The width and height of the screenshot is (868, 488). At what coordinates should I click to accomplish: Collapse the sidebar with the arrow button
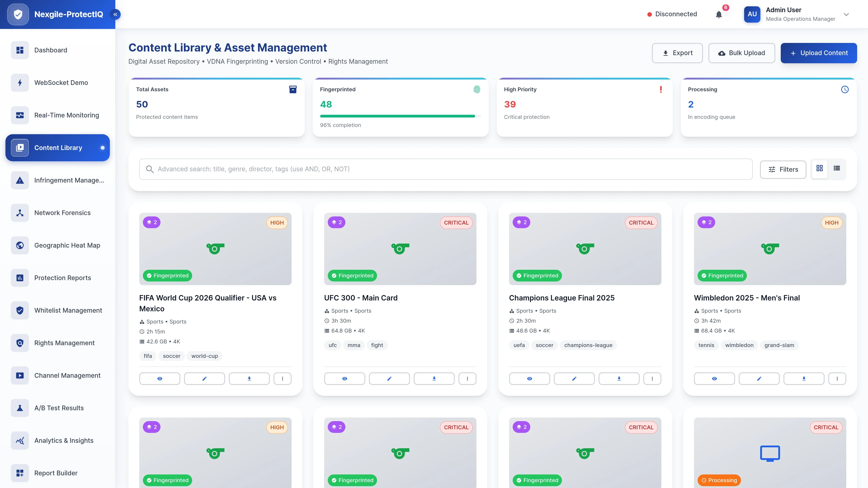[115, 14]
